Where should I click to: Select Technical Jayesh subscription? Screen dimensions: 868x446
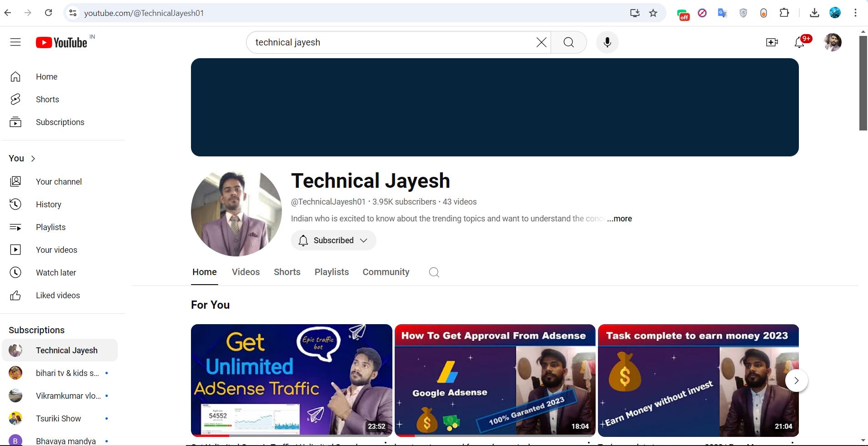(60, 351)
